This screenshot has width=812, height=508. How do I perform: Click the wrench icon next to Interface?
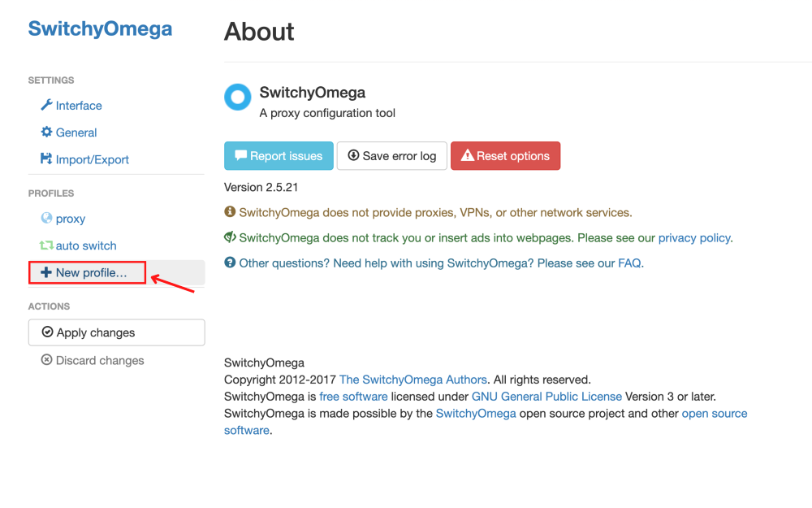pyautogui.click(x=49, y=105)
